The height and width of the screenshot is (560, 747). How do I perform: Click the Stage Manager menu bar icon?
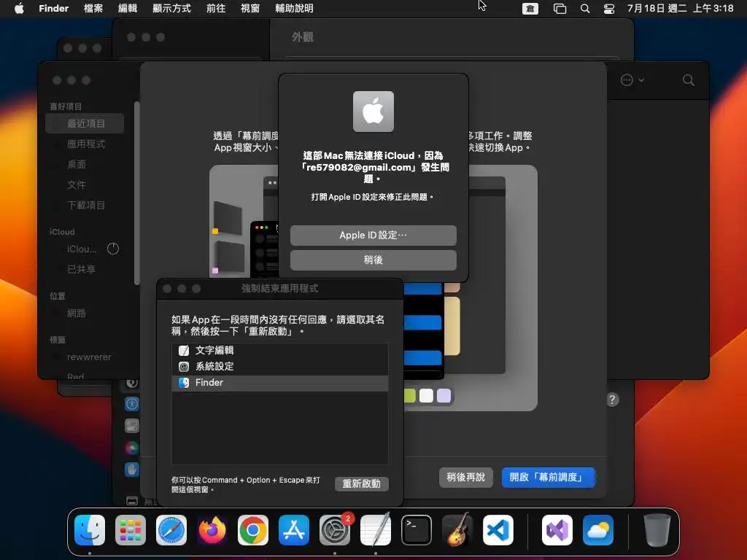click(560, 9)
